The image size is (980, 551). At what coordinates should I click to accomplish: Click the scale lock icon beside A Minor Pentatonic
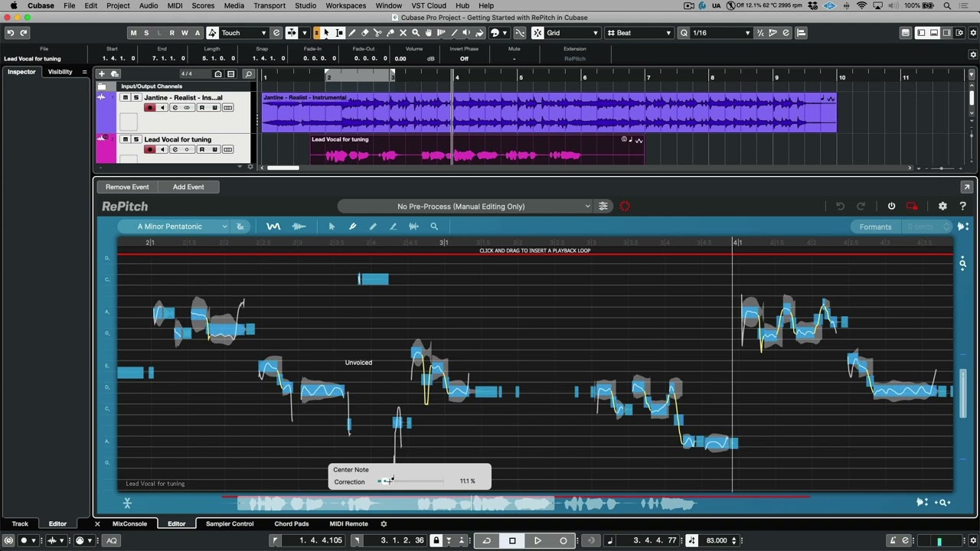(x=240, y=227)
